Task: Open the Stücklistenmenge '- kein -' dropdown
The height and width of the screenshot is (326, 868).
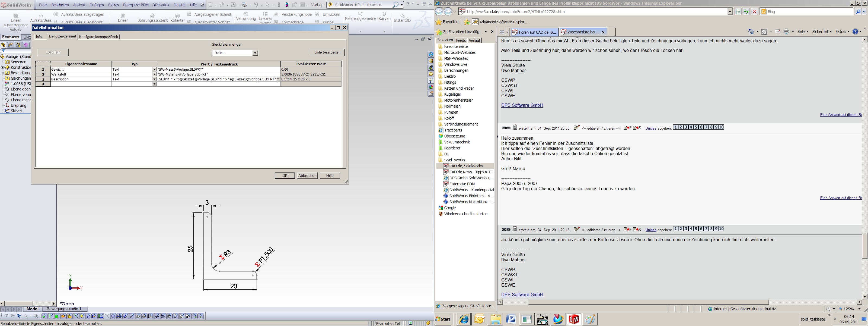Action: [255, 53]
